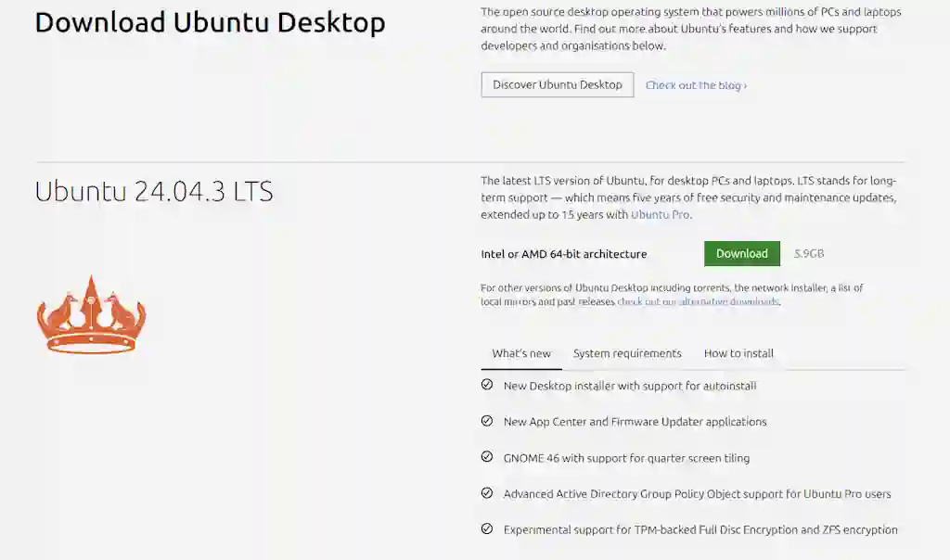This screenshot has height=560, width=950.
Task: Open the Check out the blog link
Action: click(692, 85)
